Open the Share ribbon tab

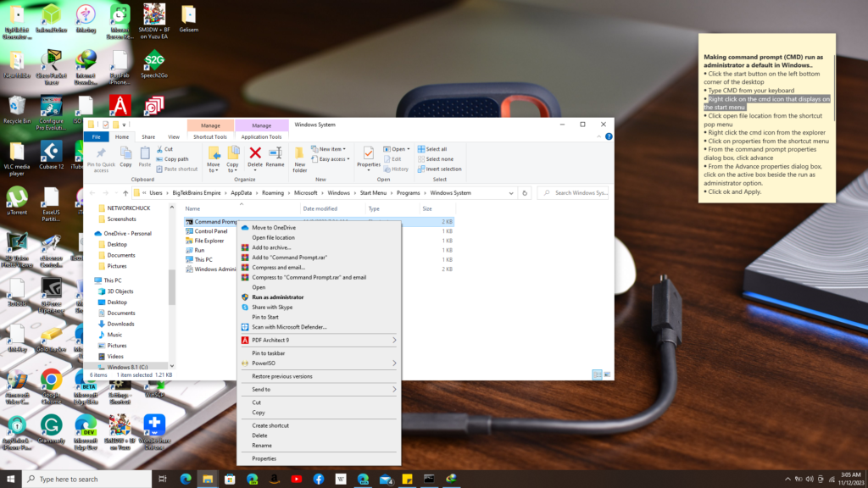coord(147,136)
